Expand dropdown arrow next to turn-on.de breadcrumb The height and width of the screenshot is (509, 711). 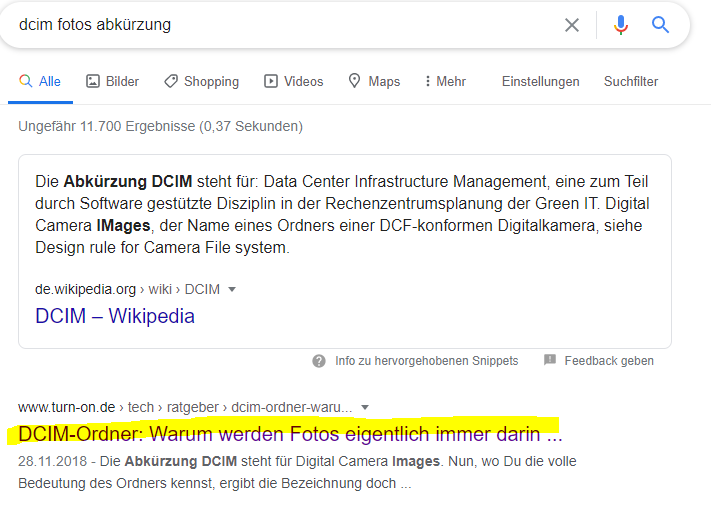point(365,407)
